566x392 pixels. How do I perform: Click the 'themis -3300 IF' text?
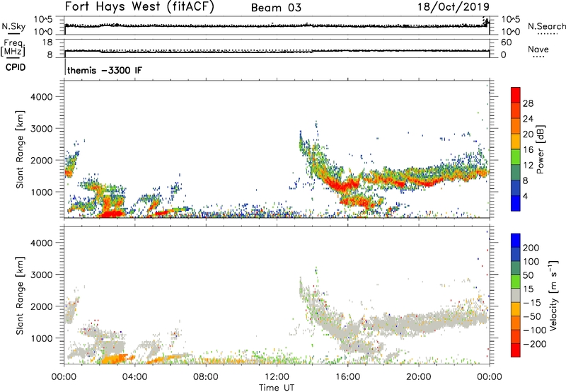click(105, 70)
